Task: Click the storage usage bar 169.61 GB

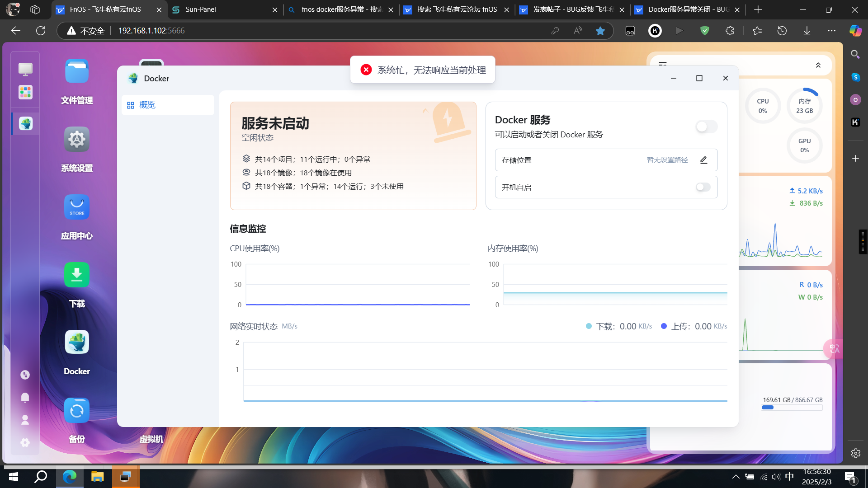Action: (x=792, y=407)
